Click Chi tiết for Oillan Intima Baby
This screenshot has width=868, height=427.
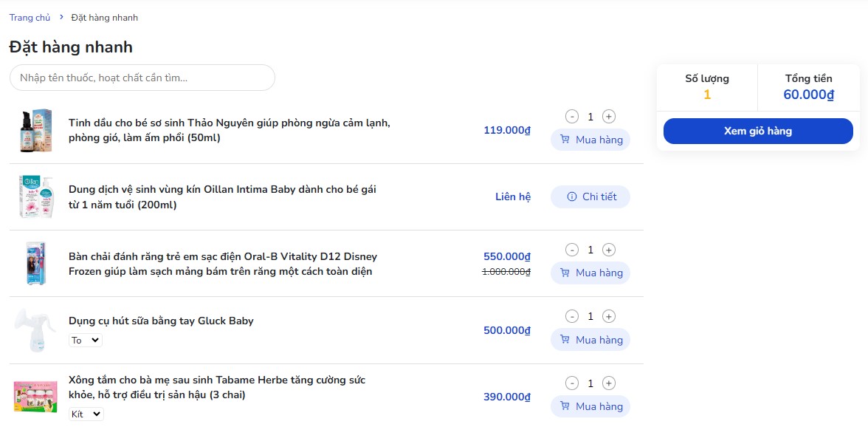click(590, 197)
